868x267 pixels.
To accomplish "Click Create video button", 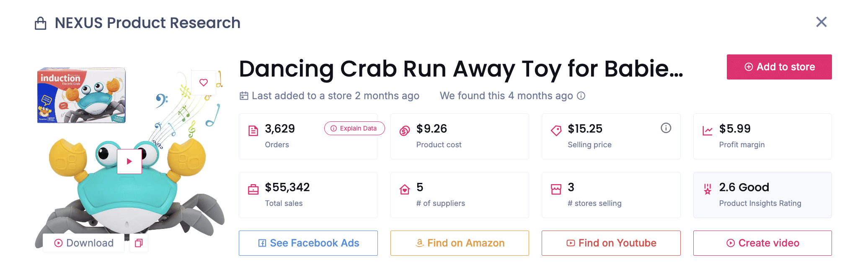I will (x=762, y=243).
